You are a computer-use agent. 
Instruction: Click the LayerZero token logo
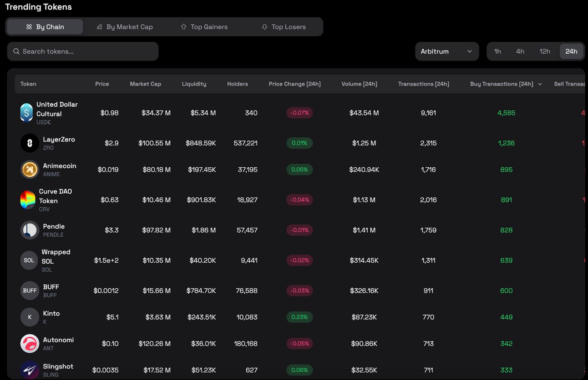(30, 143)
